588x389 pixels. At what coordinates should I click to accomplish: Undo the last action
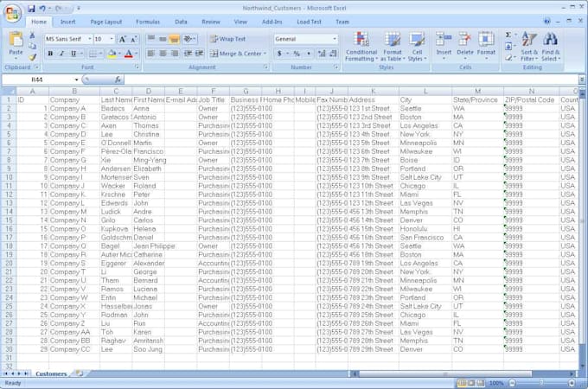[x=42, y=9]
